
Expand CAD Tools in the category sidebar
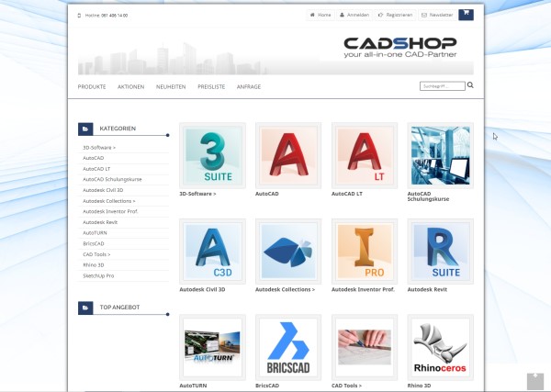click(x=96, y=254)
